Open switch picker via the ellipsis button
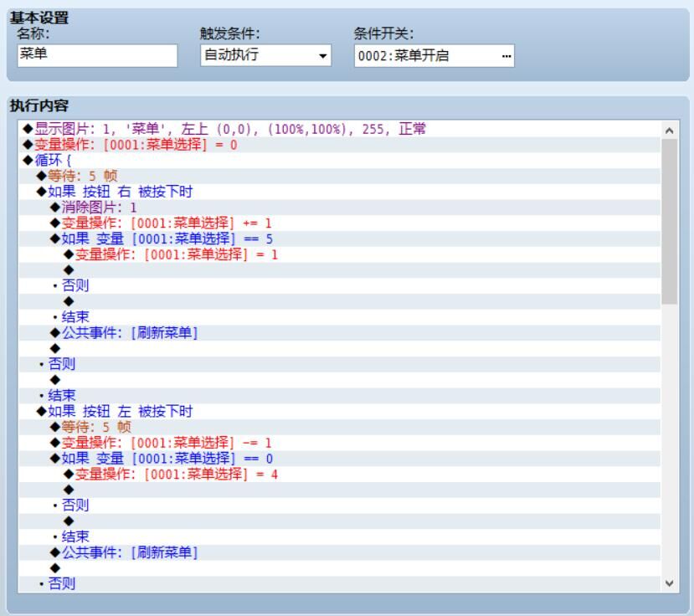694x616 pixels. [506, 56]
